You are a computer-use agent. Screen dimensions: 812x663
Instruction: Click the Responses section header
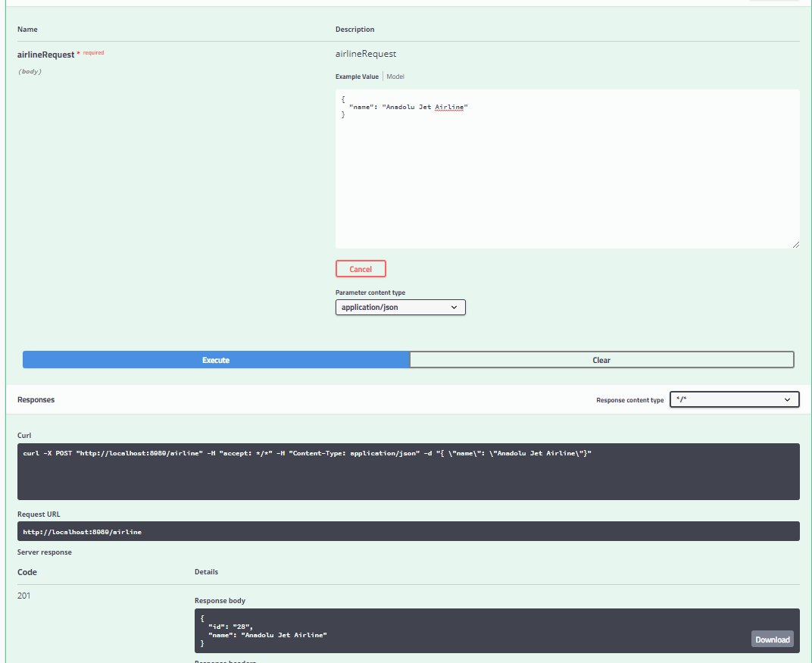click(36, 399)
